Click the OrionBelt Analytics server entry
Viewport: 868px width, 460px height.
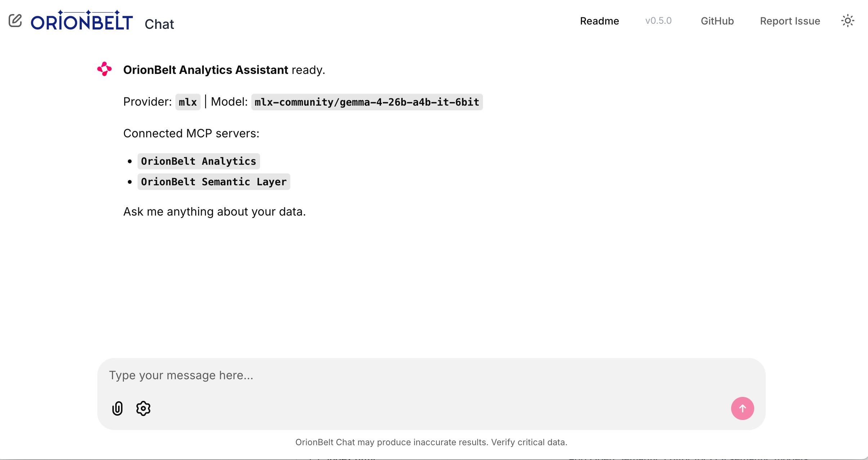click(198, 161)
